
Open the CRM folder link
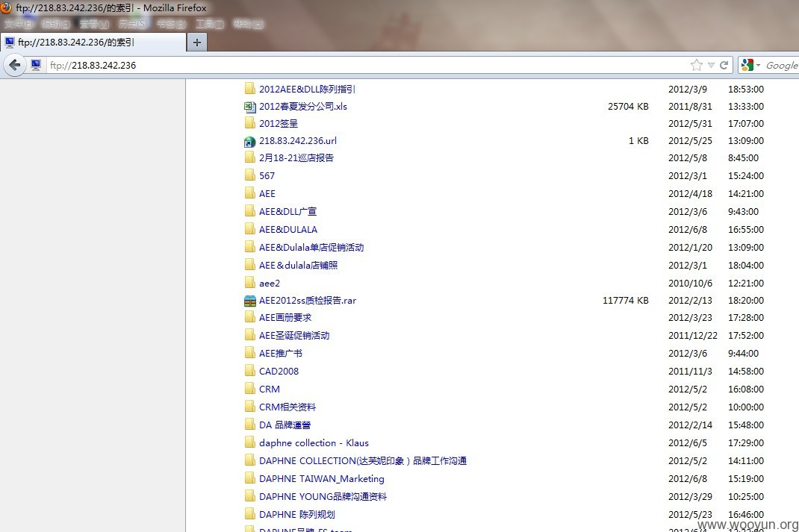pos(269,389)
